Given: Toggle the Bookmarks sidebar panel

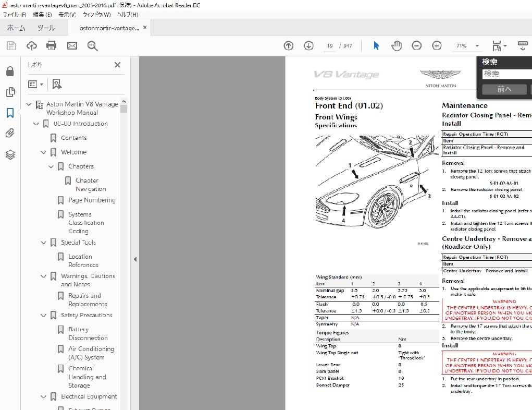Looking at the screenshot, I should click(10, 113).
